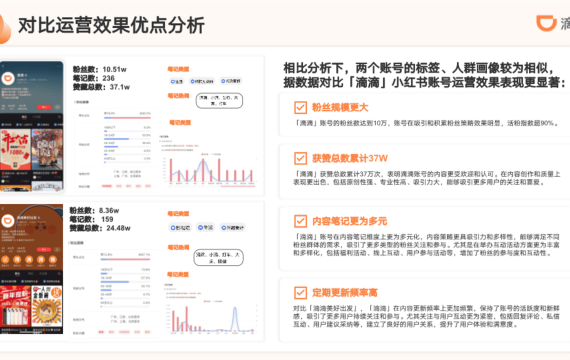Image resolution: width=570 pixels, height=360 pixels.
Task: Check the 粉丝规模更大 checkbox
Action: [x=300, y=108]
